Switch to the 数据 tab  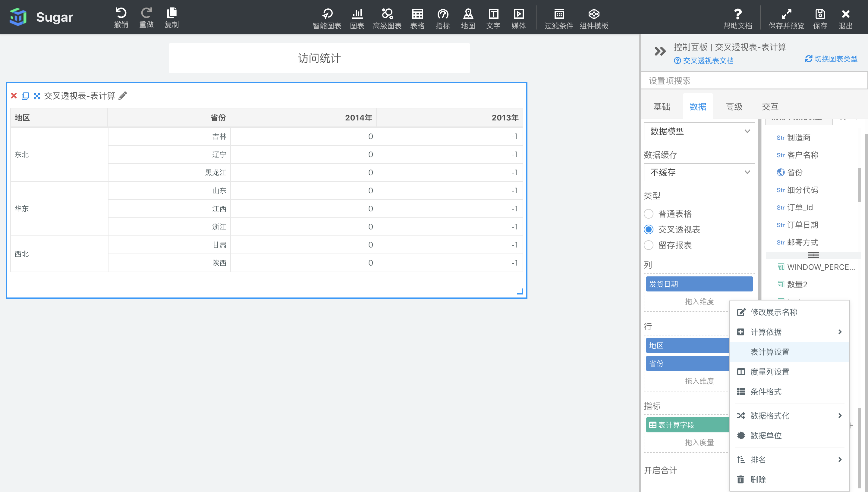(698, 107)
